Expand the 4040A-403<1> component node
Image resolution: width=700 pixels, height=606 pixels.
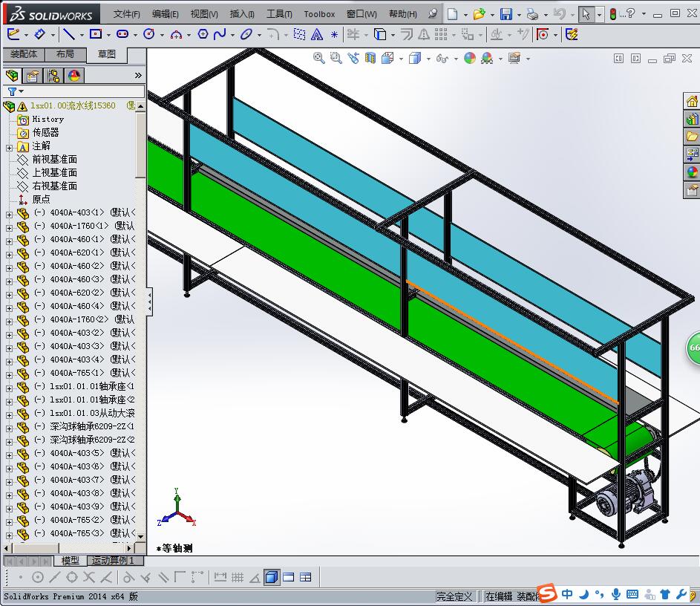[9, 215]
